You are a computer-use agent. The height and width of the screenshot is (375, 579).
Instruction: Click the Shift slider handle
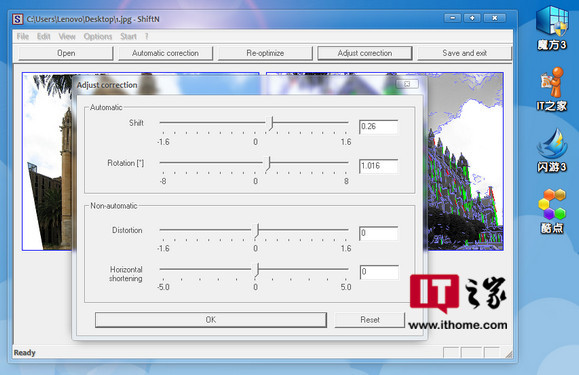(271, 123)
